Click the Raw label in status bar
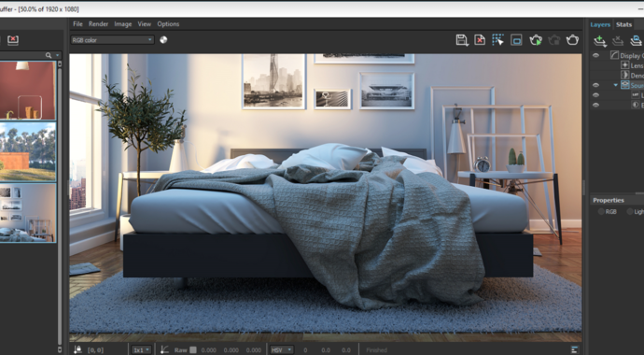 tap(181, 350)
